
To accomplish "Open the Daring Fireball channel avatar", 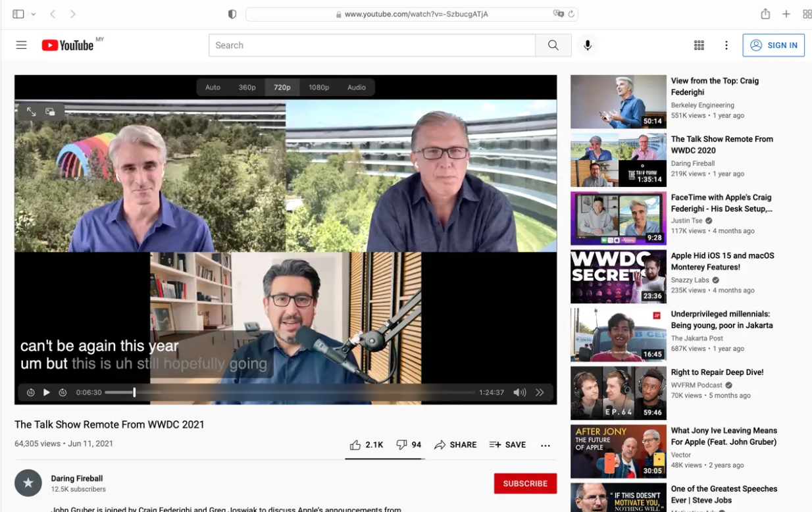I will coord(28,483).
